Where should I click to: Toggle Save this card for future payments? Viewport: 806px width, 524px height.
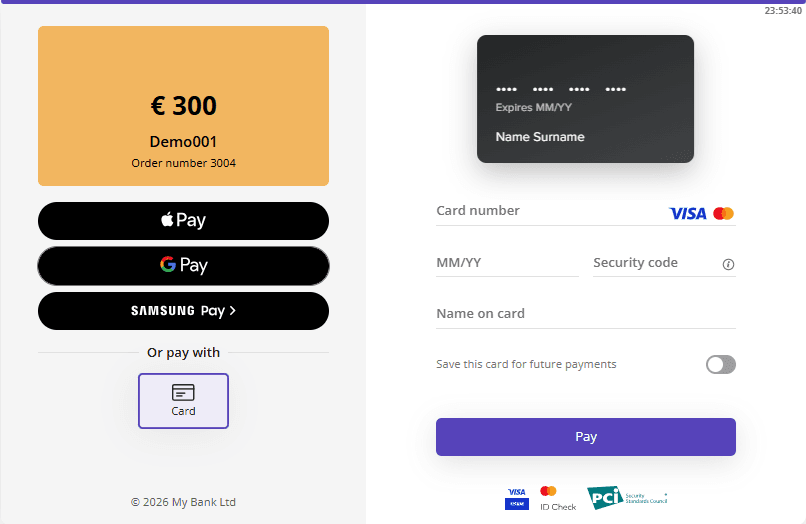(x=720, y=364)
